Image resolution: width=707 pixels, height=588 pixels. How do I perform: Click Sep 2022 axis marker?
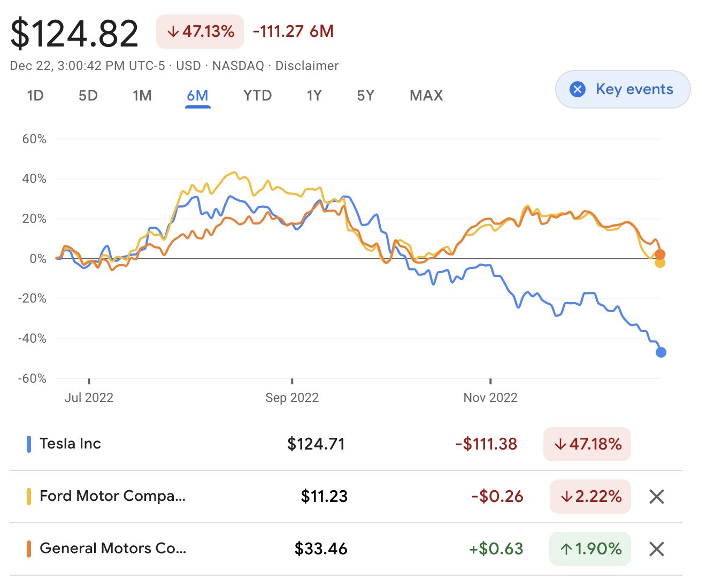[292, 397]
